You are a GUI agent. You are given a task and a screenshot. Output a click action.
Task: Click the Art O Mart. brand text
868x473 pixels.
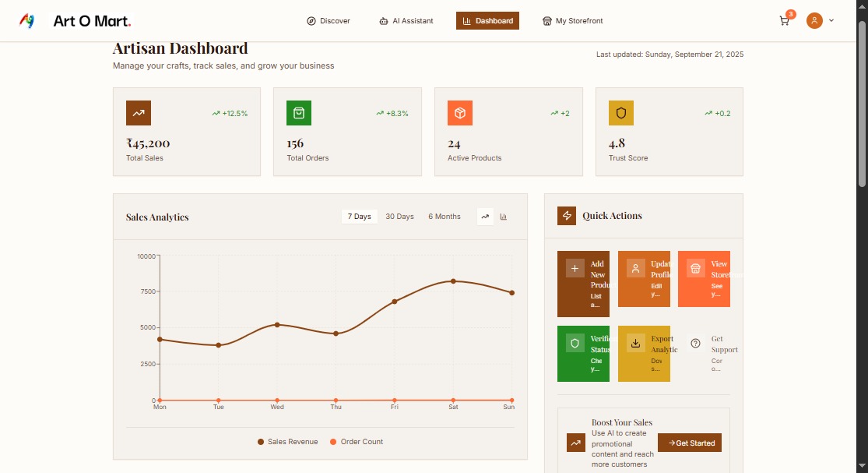coord(92,21)
